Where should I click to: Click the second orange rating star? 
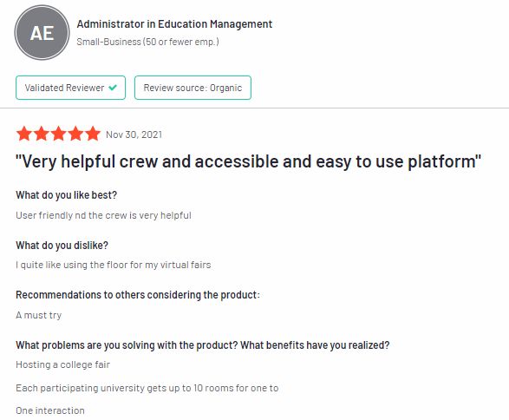42,134
